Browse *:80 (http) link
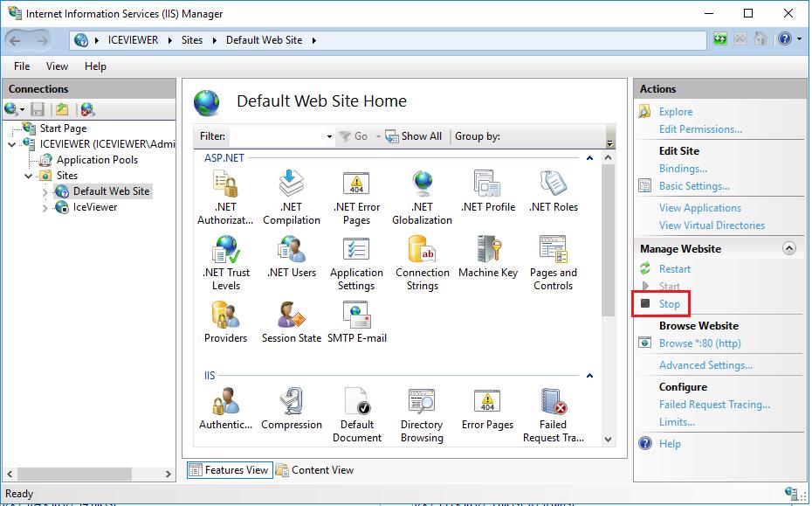The height and width of the screenshot is (506, 812). point(699,343)
